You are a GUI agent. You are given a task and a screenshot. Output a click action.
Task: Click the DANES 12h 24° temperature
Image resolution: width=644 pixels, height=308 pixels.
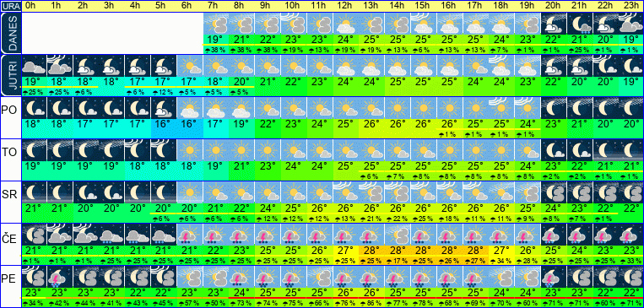[x=345, y=40]
